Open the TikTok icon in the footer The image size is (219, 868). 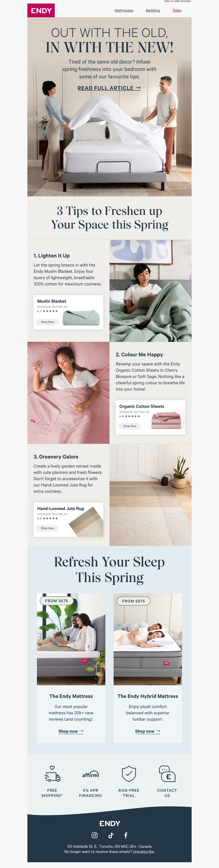tap(111, 835)
